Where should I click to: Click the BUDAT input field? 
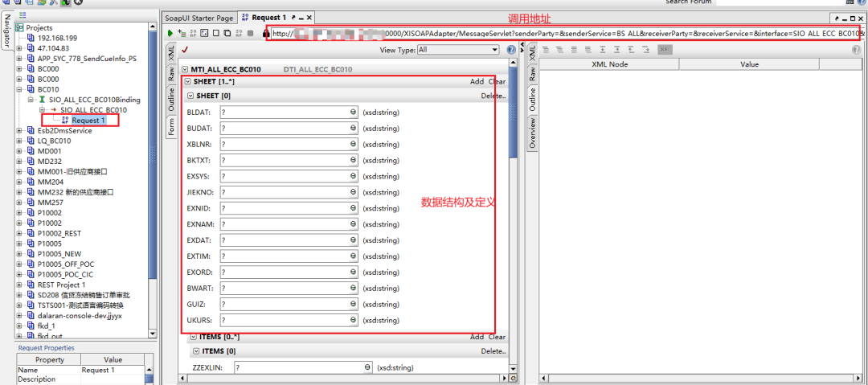pos(289,129)
